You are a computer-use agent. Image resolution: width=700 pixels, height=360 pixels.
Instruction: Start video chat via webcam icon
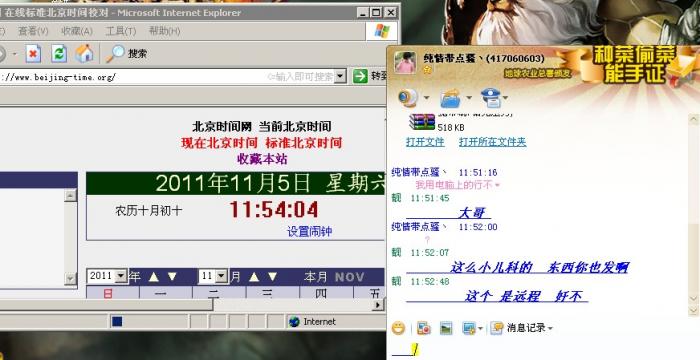408,98
